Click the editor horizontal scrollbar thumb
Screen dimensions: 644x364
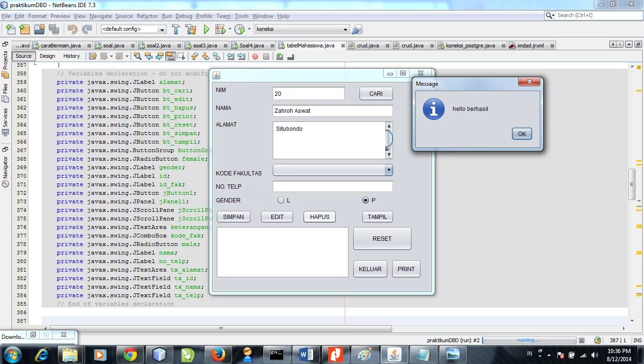click(x=221, y=328)
